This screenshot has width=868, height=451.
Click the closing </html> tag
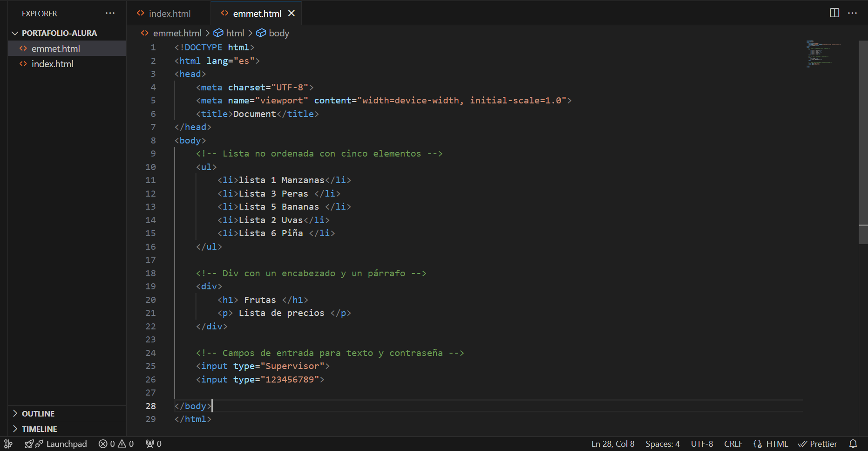coord(193,419)
